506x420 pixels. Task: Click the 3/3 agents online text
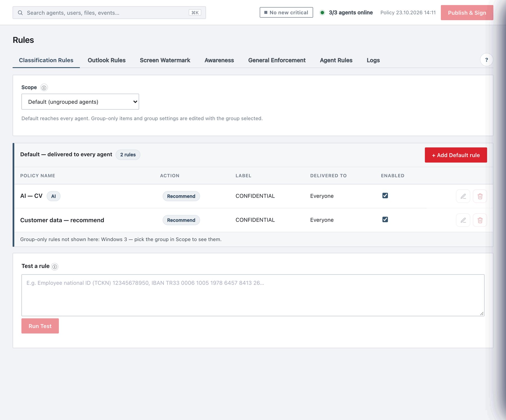coord(351,13)
